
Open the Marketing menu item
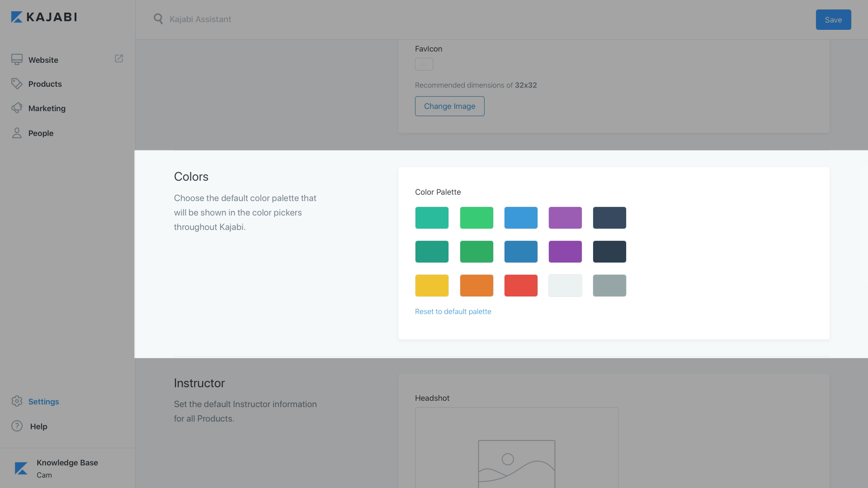click(x=47, y=108)
